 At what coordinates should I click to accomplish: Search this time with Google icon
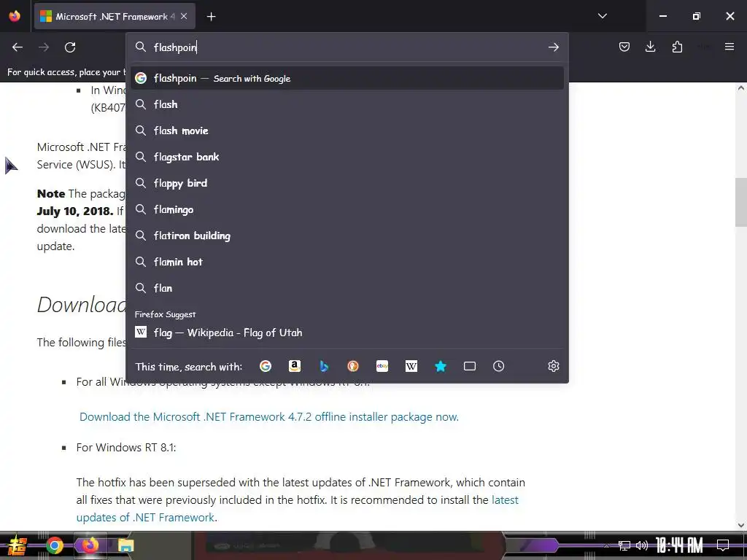click(x=266, y=366)
